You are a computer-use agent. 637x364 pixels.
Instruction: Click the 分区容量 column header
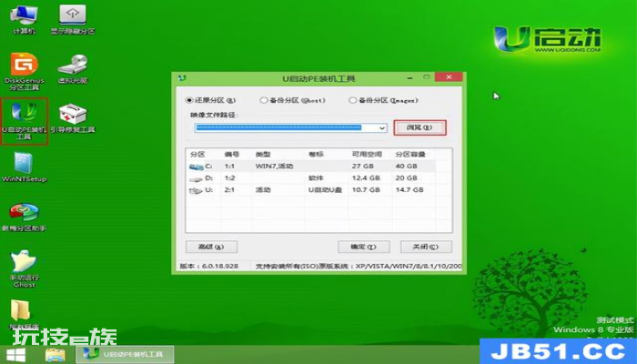[x=410, y=155]
